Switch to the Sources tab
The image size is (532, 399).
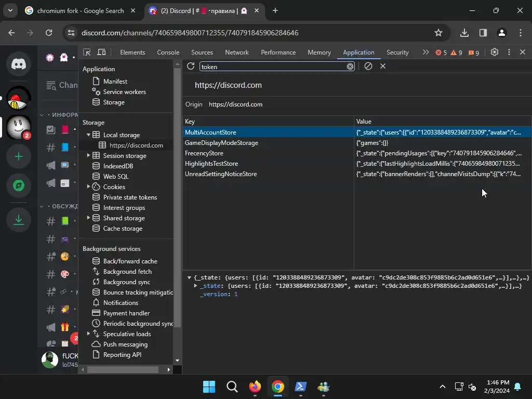[x=202, y=52]
